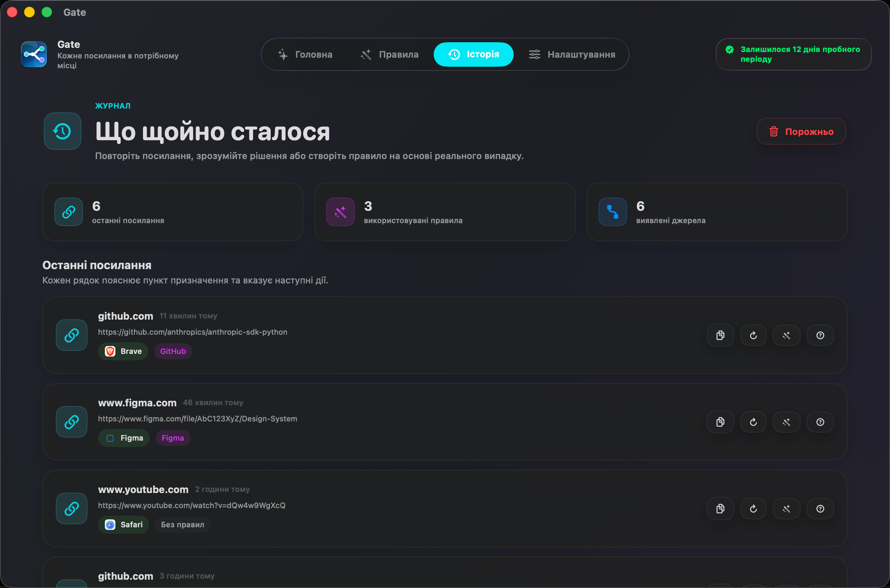Create rule from www.figma.com row
The height and width of the screenshot is (588, 890).
coord(787,422)
